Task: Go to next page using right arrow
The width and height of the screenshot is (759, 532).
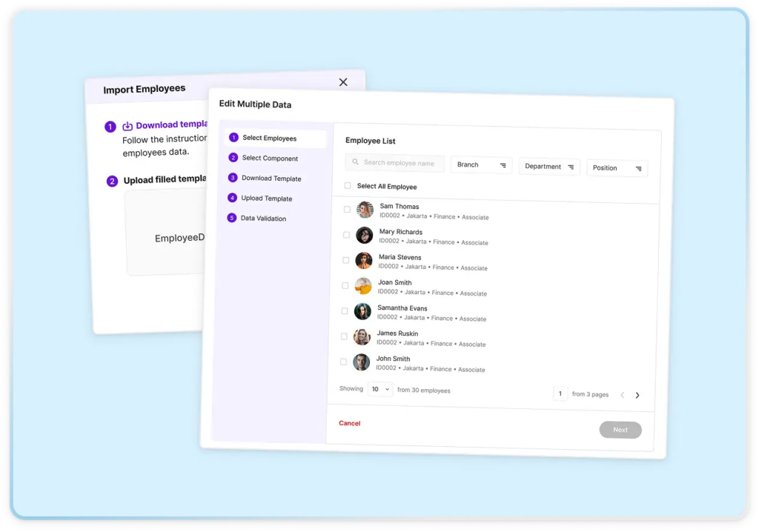Action: pos(637,396)
